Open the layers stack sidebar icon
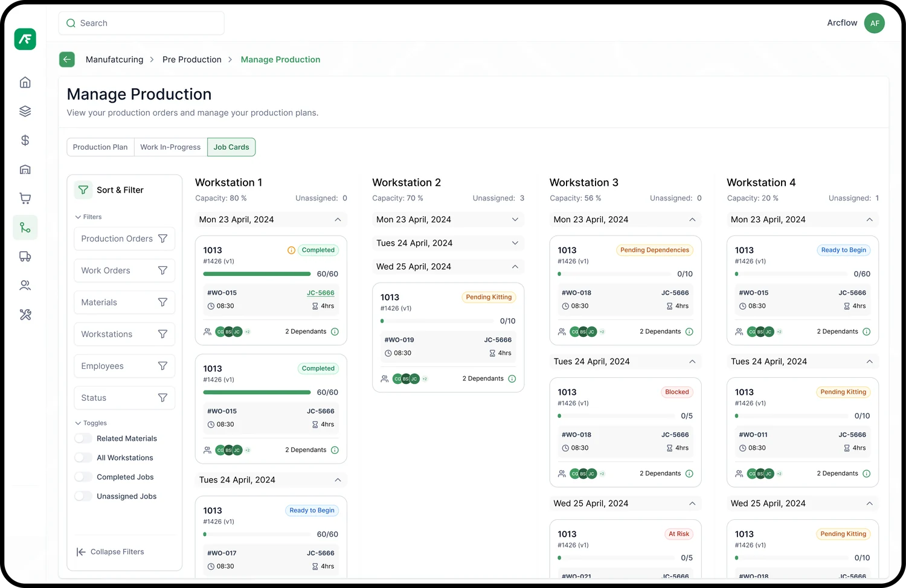Image resolution: width=906 pixels, height=588 pixels. pos(25,111)
